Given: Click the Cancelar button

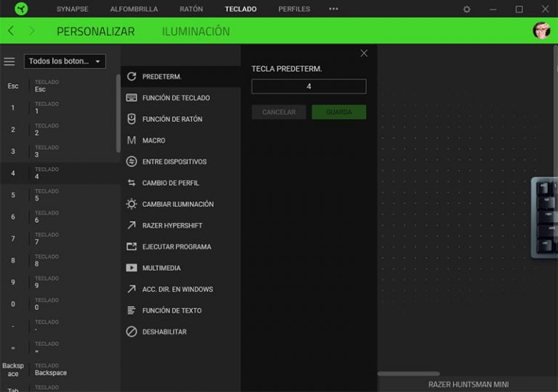Looking at the screenshot, I should point(279,112).
